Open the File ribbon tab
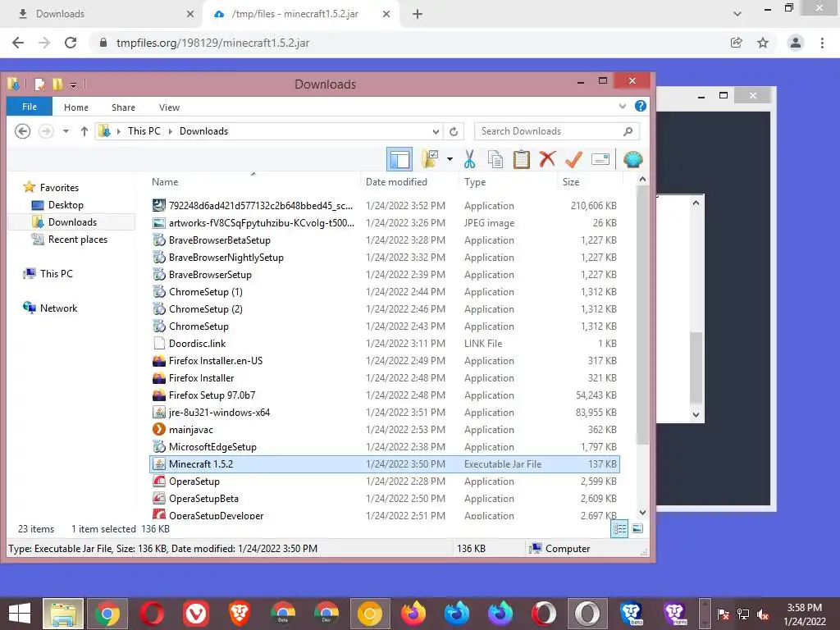The height and width of the screenshot is (630, 840). (x=30, y=107)
